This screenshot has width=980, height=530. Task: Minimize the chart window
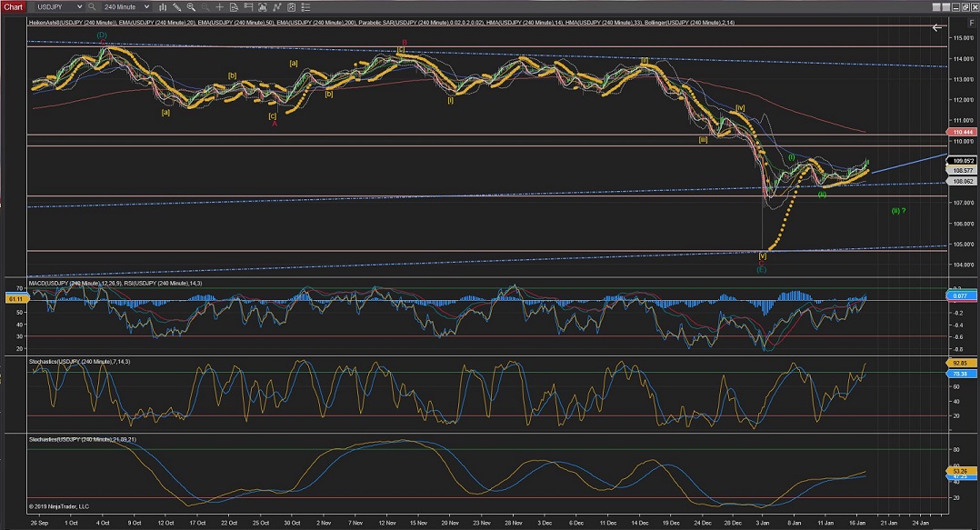[955, 7]
